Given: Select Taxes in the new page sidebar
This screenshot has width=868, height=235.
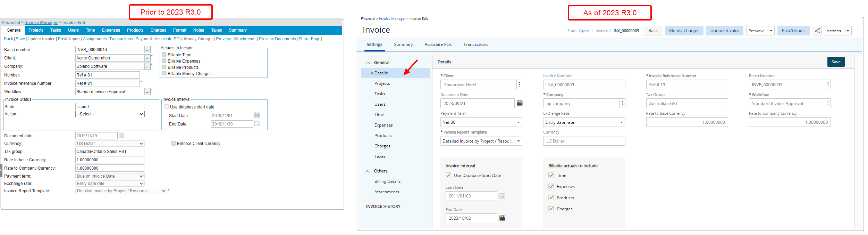Looking at the screenshot, I should point(380,156).
